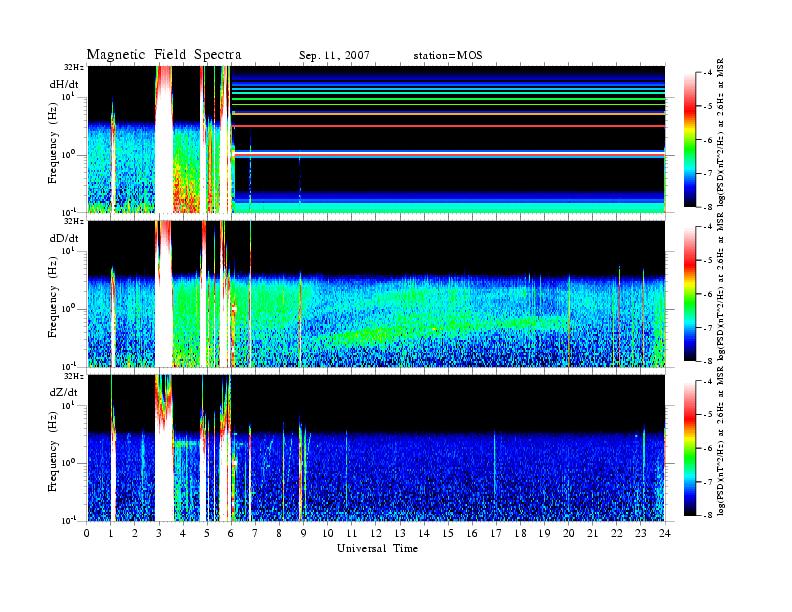The height and width of the screenshot is (612, 792).
Task: Click hour 10 on the time axis
Action: [x=328, y=533]
